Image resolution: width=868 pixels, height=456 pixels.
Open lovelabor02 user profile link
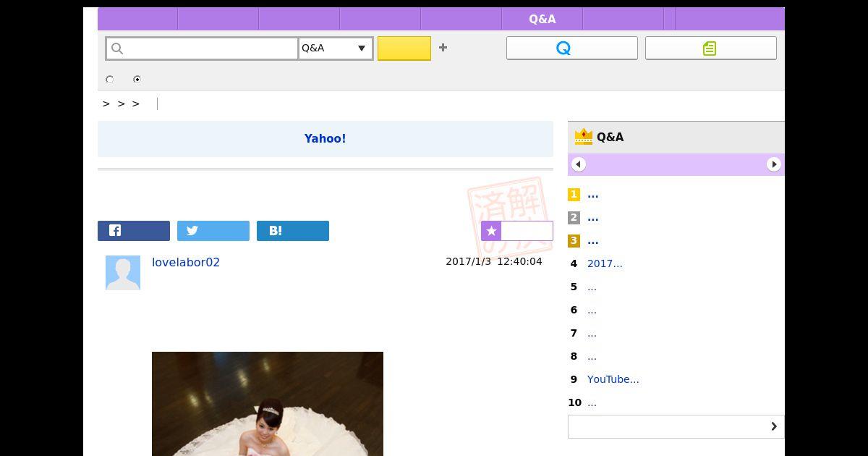[x=186, y=262]
